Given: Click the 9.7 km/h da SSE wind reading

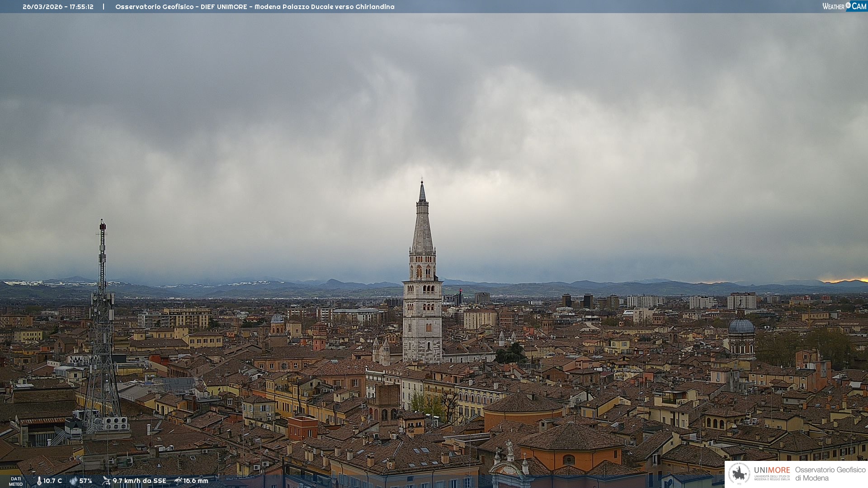Looking at the screenshot, I should (x=139, y=481).
